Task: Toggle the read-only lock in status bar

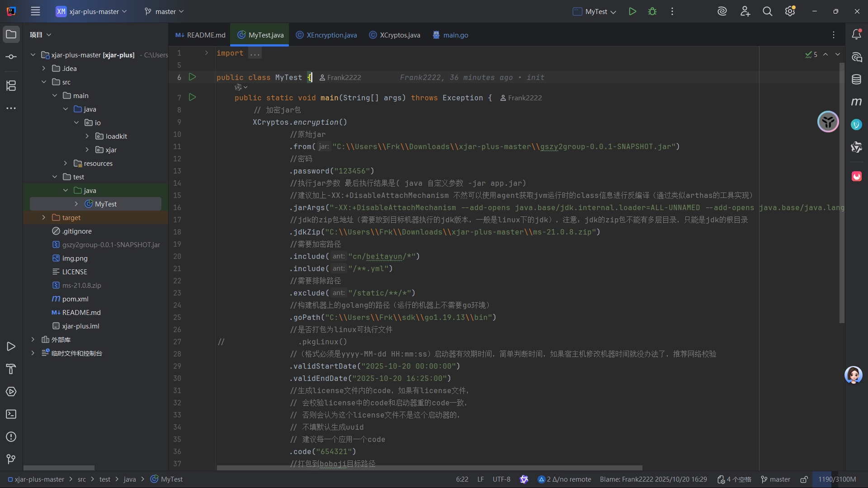Action: click(x=804, y=479)
